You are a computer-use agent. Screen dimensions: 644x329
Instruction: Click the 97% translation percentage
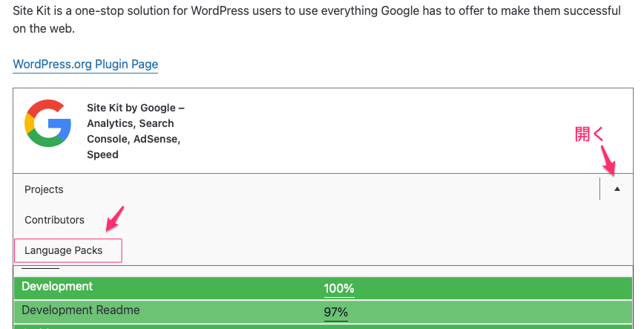pos(336,312)
